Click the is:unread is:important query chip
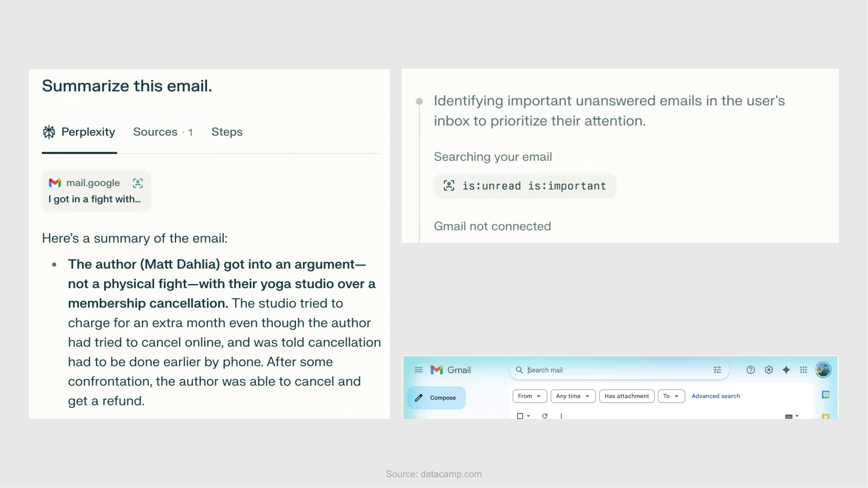868x488 pixels. (x=525, y=186)
